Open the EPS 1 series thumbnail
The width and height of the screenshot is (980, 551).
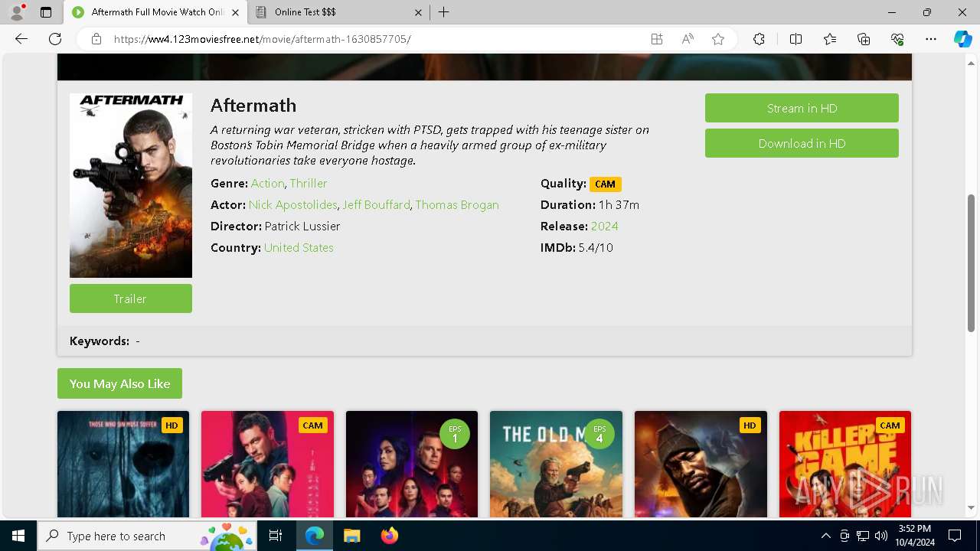(412, 465)
